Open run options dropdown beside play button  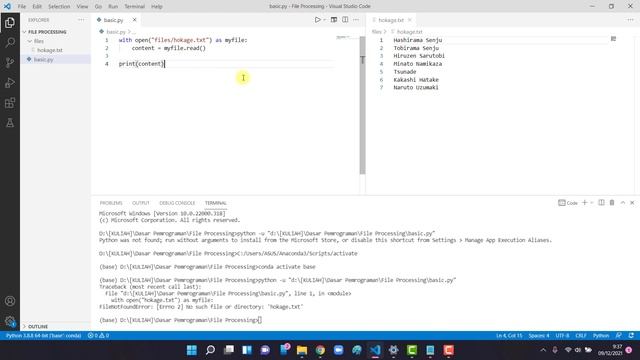[x=324, y=20]
